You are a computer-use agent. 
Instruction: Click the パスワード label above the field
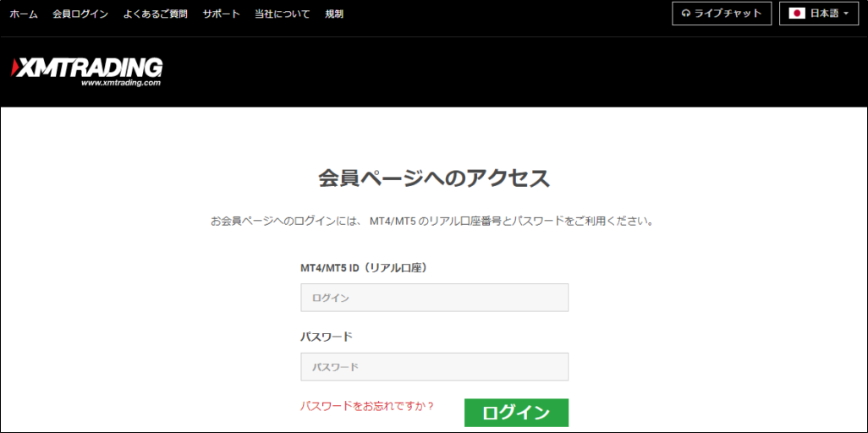[327, 337]
